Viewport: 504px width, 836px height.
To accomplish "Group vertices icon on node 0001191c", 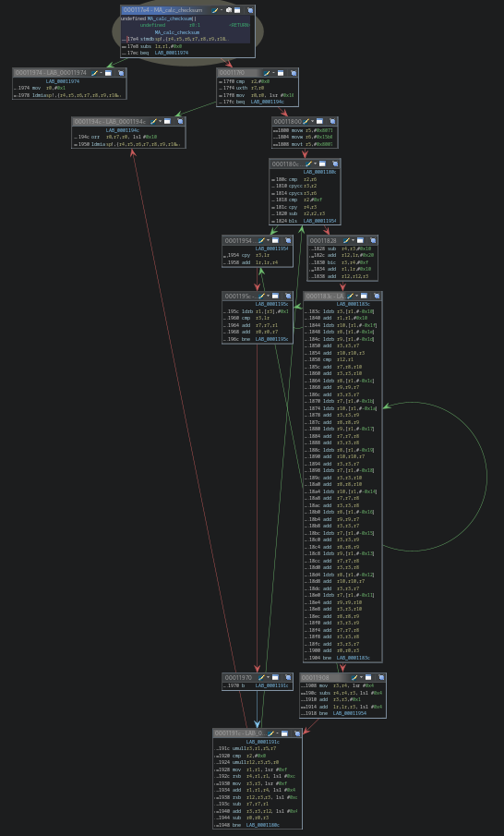I will point(297,733).
